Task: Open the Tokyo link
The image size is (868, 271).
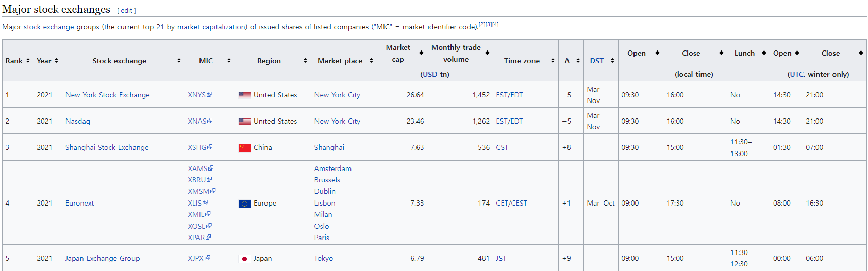Action: click(324, 258)
